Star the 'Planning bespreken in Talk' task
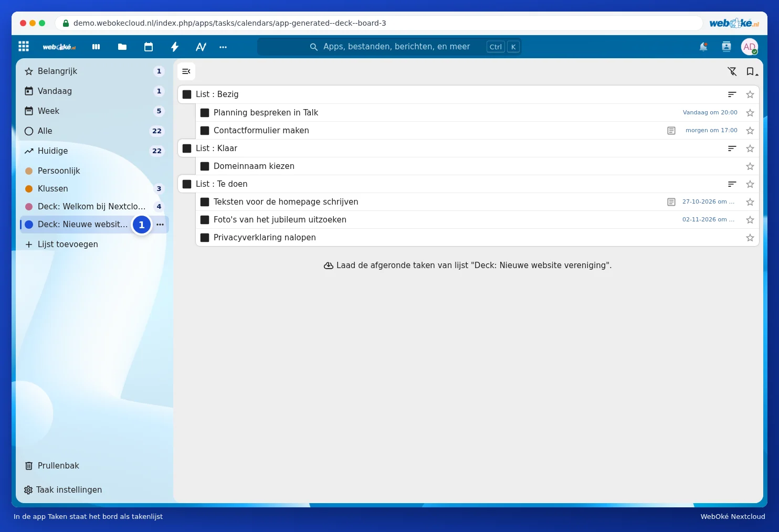The image size is (779, 532). 750,113
